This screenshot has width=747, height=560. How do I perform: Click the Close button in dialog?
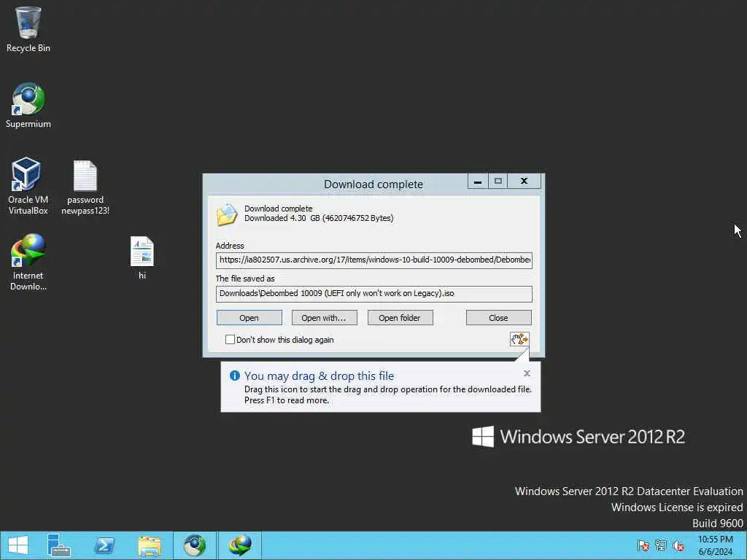[498, 318]
